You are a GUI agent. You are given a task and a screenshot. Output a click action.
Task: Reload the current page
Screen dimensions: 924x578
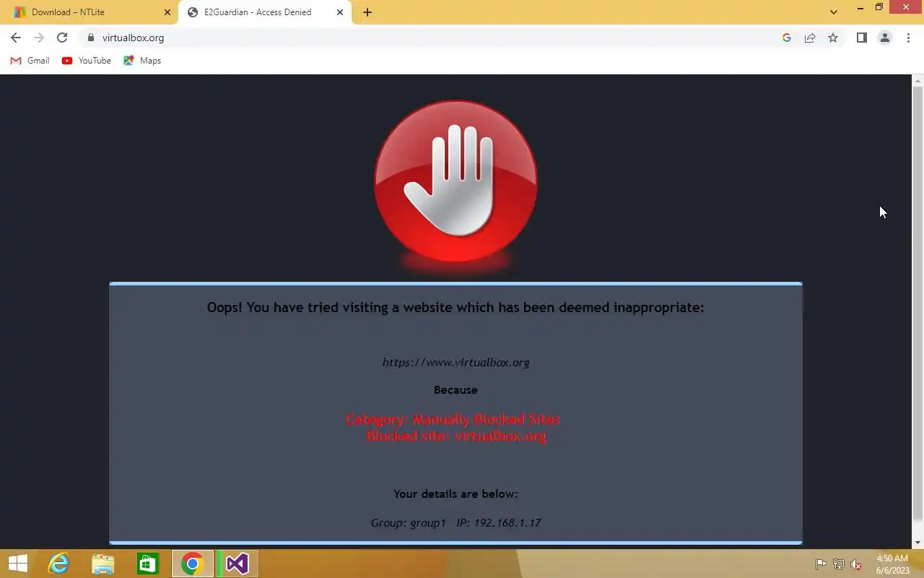point(62,38)
